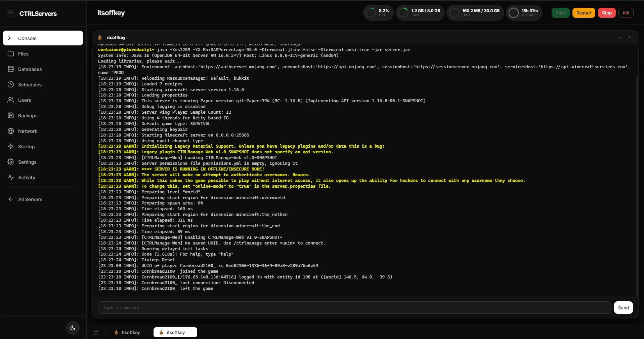Click the Network globe icon
This screenshot has height=339, width=644.
(11, 131)
